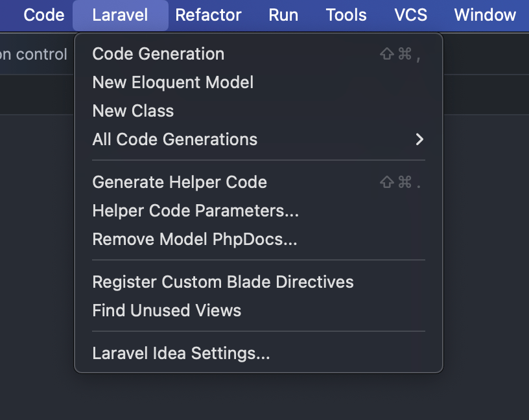
Task: Expand the All Code Generations submenu
Action: click(x=175, y=139)
